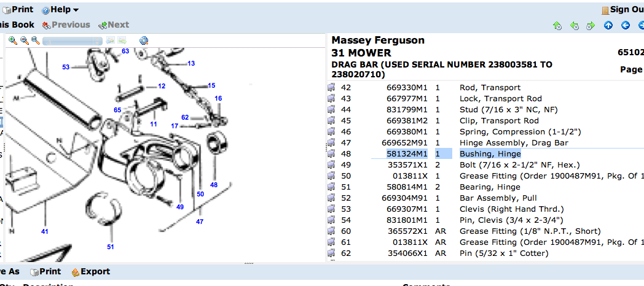Click the horizontal splitter grip below the diagram

point(248,263)
